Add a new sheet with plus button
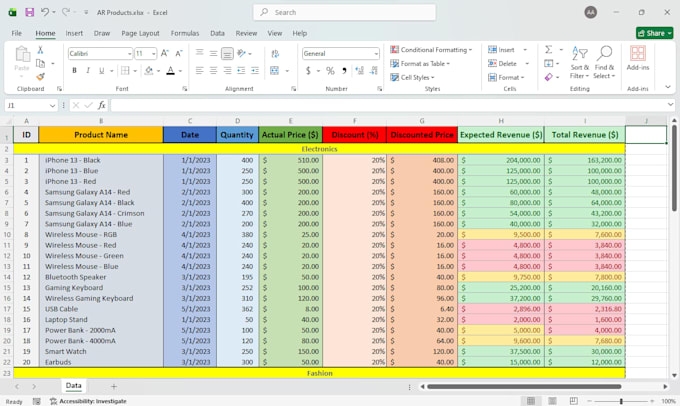This screenshot has width=680, height=406. pyautogui.click(x=114, y=386)
